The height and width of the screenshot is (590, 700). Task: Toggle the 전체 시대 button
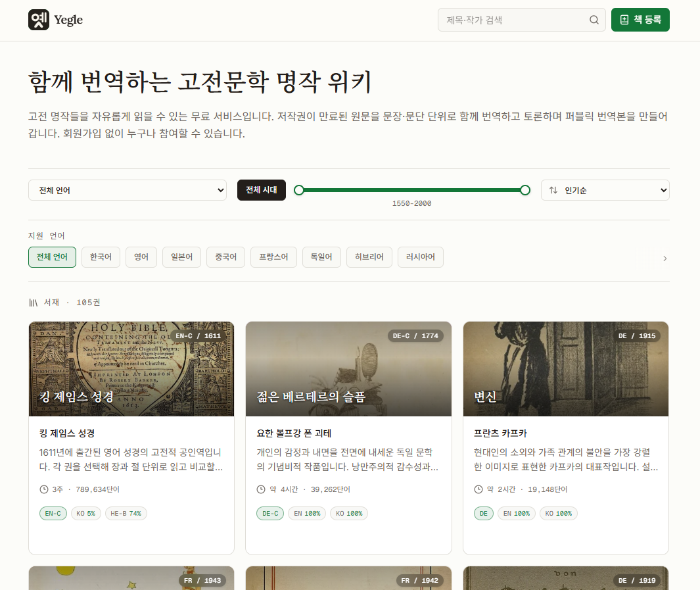tap(261, 190)
